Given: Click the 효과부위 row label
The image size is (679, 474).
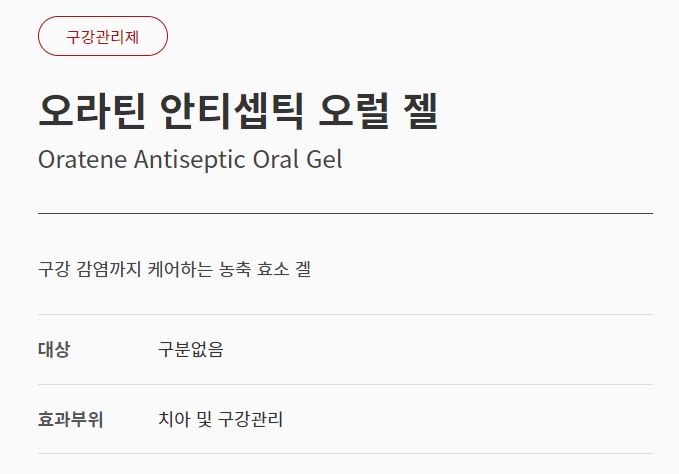Looking at the screenshot, I should point(70,419).
